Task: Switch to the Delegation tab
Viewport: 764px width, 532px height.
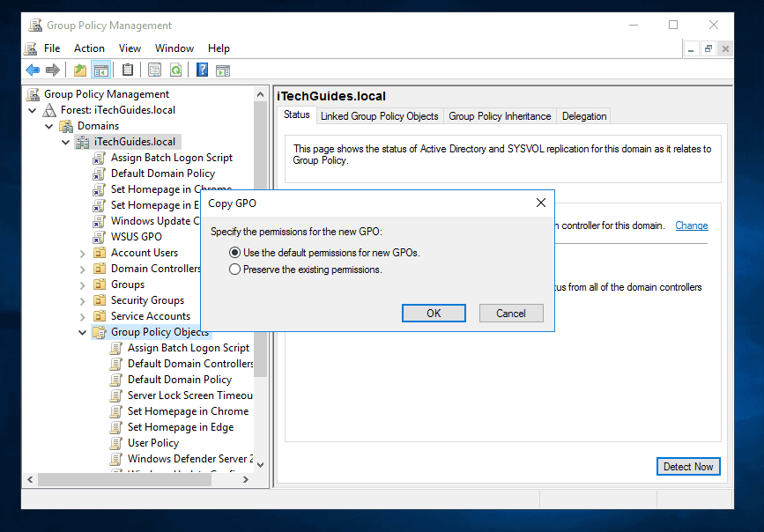Action: pos(584,116)
